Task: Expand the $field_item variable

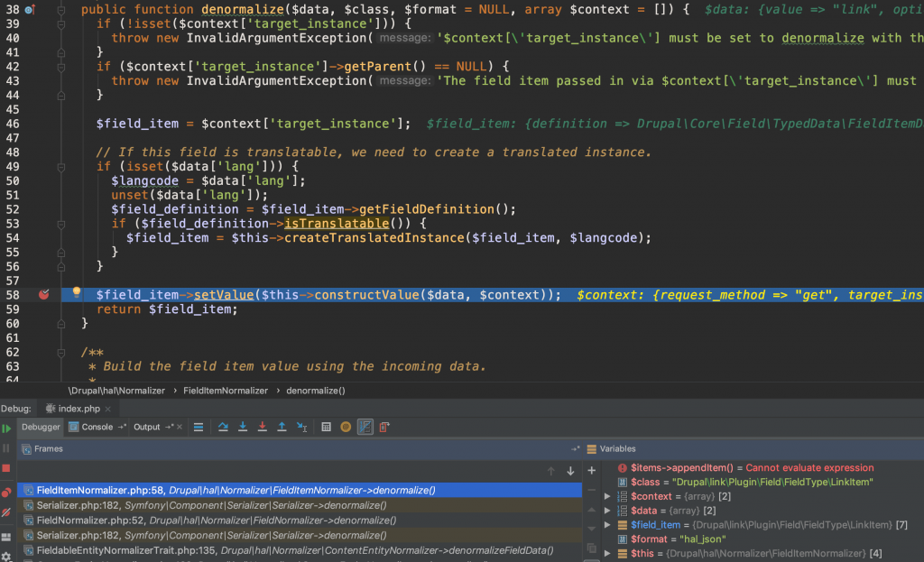Action: (x=607, y=524)
